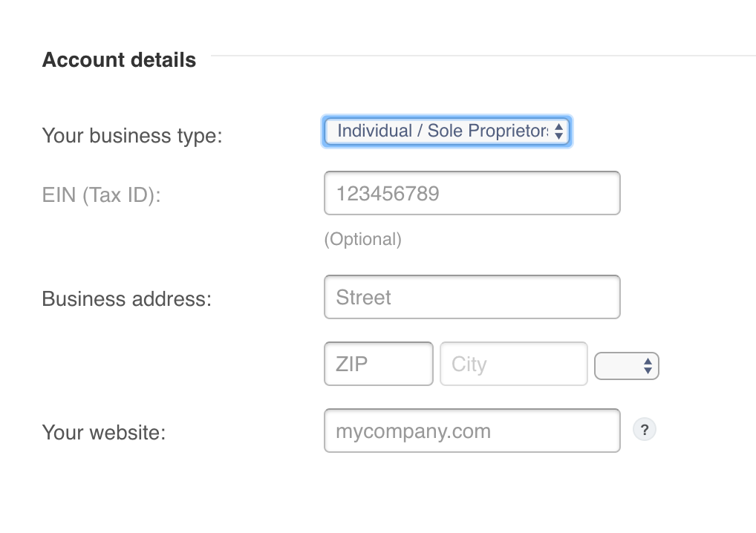Click into the Street address field
Viewport: 756px width, 533px height.
[472, 298]
